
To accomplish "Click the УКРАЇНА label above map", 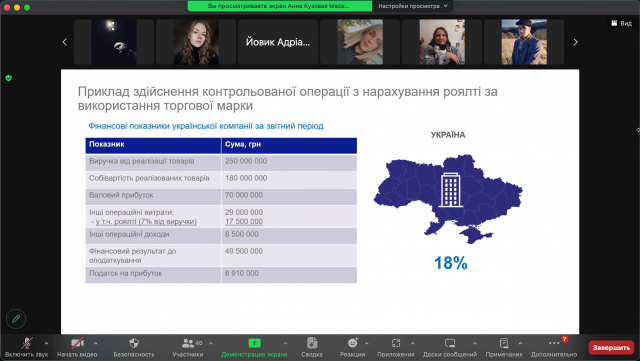I will [448, 135].
